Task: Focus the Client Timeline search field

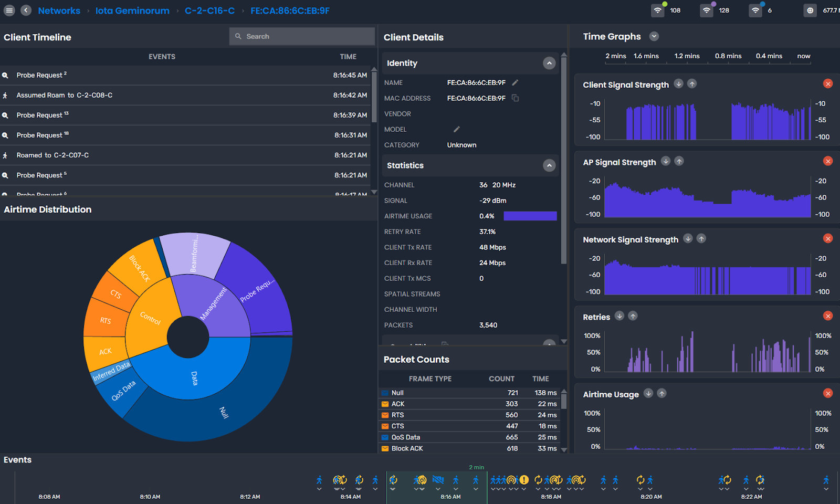Action: click(x=302, y=36)
